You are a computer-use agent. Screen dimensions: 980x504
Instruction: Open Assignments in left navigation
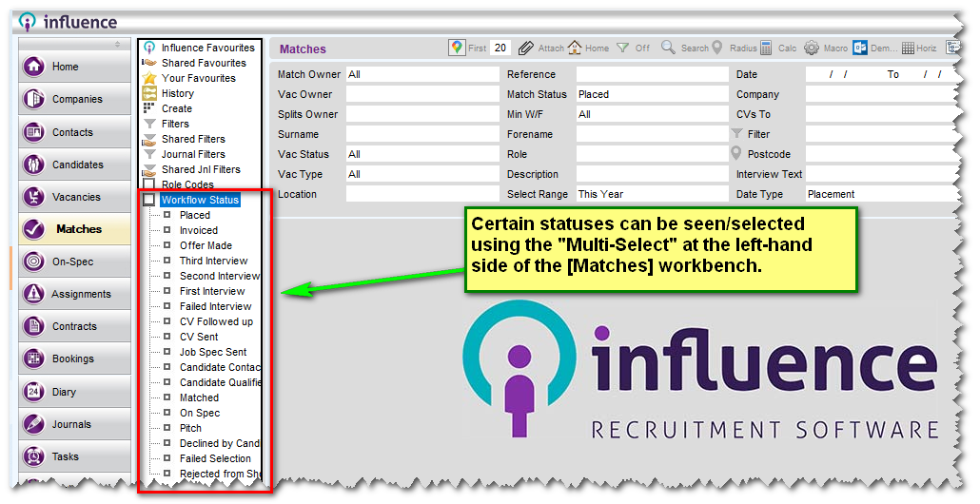click(x=74, y=294)
